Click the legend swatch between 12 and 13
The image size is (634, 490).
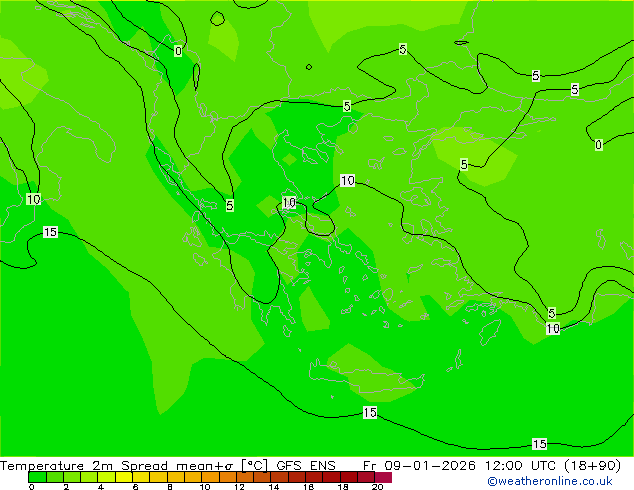[245, 477]
